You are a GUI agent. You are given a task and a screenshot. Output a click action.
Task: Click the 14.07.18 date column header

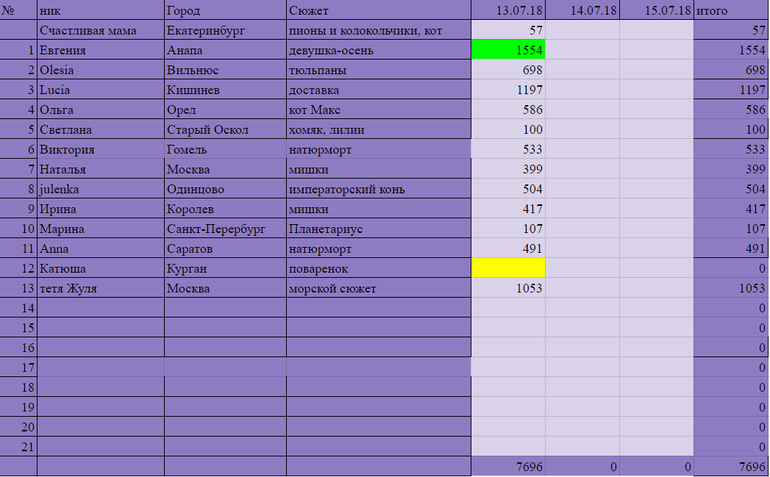(582, 10)
